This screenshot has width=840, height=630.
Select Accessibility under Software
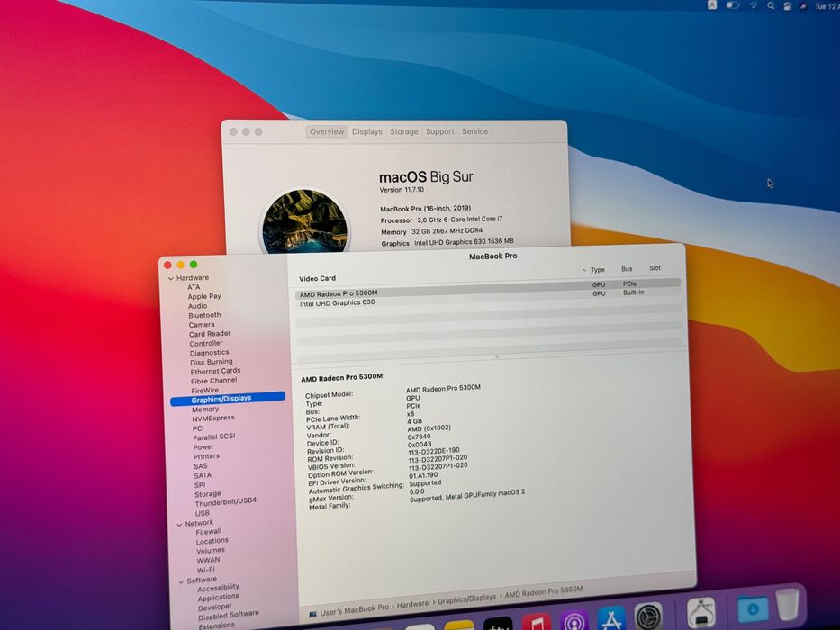[x=218, y=588]
